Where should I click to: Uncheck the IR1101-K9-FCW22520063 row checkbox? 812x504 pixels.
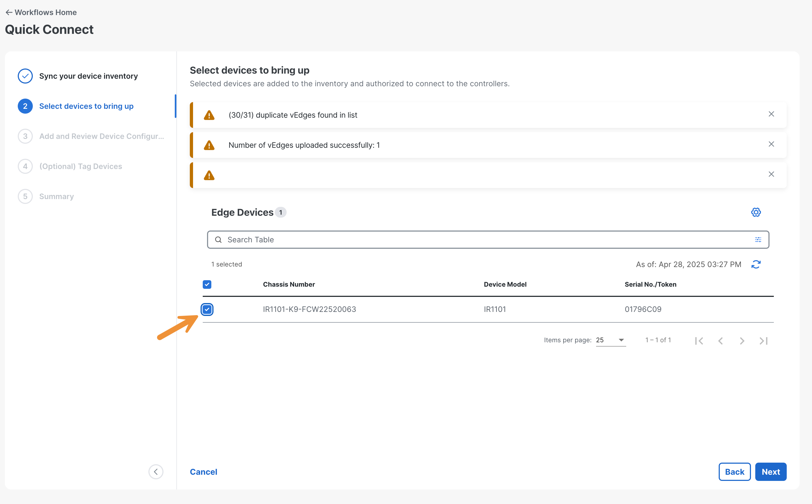click(x=207, y=309)
